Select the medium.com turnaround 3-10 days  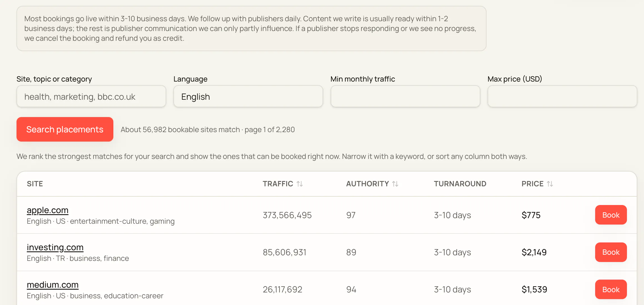point(452,289)
